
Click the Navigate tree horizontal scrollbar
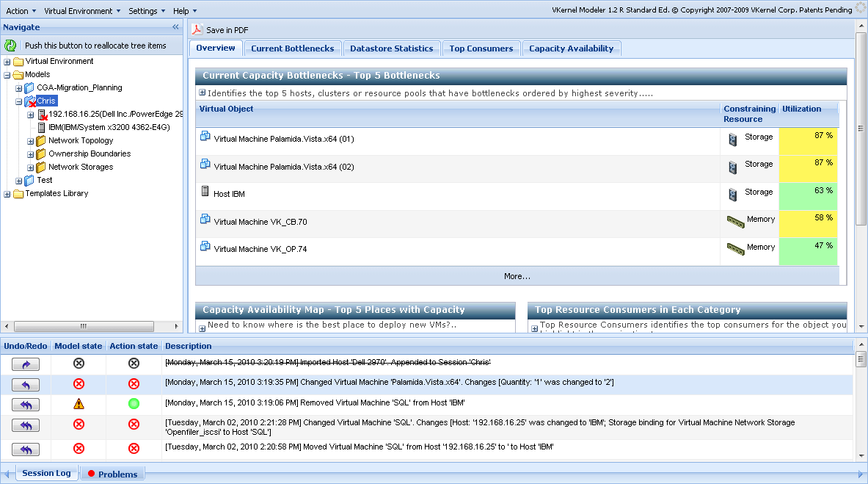84,327
